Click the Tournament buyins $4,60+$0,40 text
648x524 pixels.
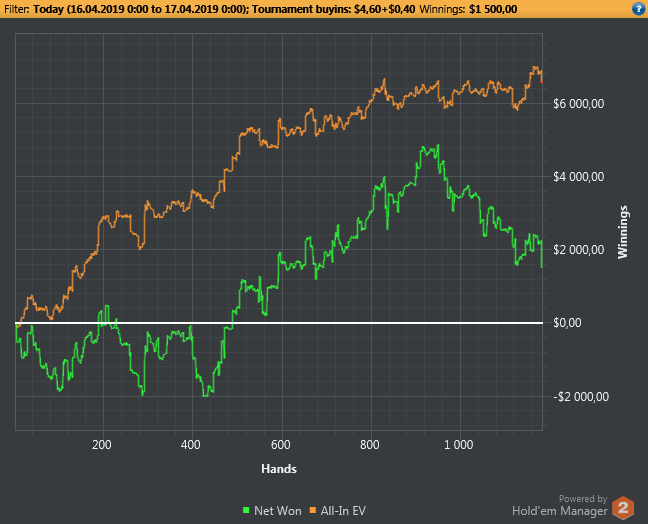[x=333, y=9]
